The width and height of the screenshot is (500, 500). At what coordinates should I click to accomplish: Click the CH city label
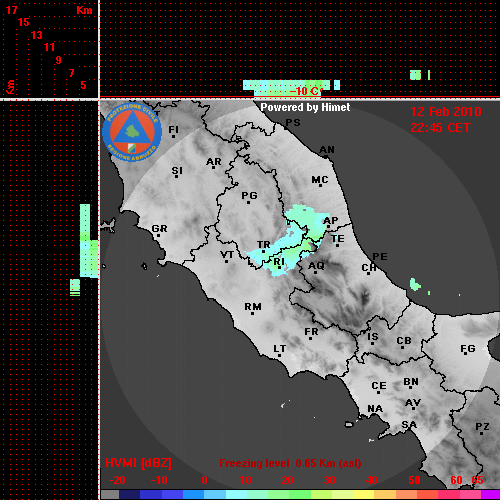[369, 268]
